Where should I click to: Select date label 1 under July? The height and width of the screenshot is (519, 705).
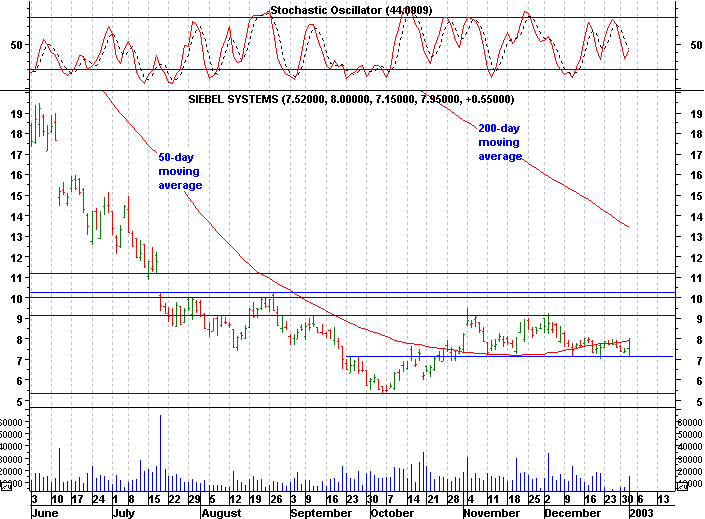click(x=116, y=499)
